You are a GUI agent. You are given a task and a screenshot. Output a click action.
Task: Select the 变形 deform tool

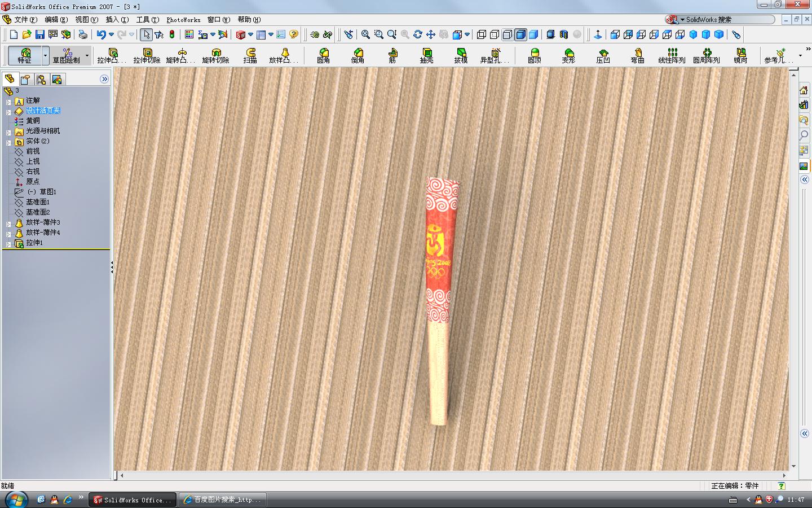(x=569, y=55)
